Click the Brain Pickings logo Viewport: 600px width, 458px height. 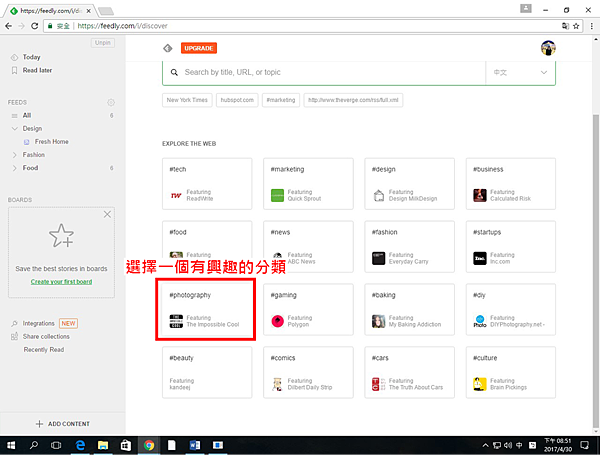pos(480,384)
